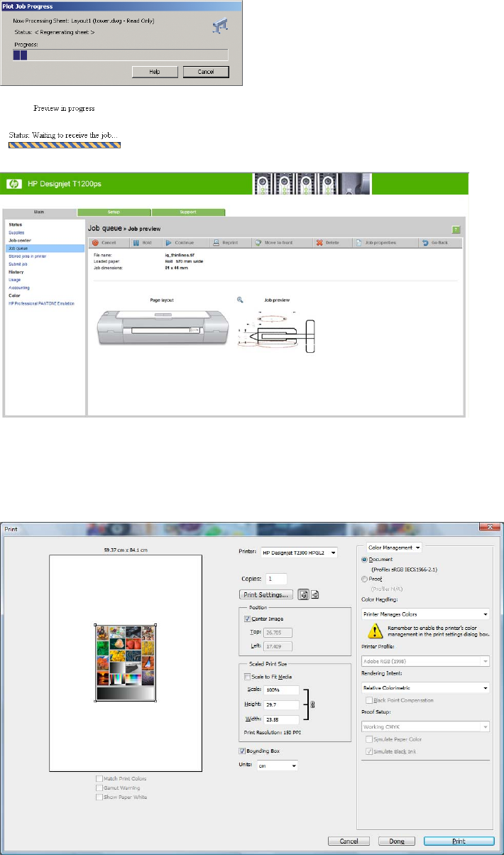Toggle the Show Paper White checkbox
This screenshot has height=855, width=504.
(x=99, y=797)
